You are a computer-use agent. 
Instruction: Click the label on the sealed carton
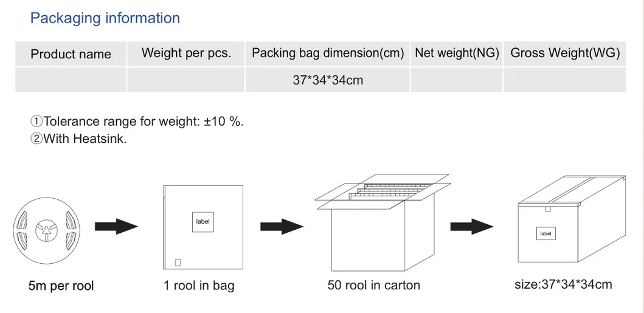tap(546, 233)
